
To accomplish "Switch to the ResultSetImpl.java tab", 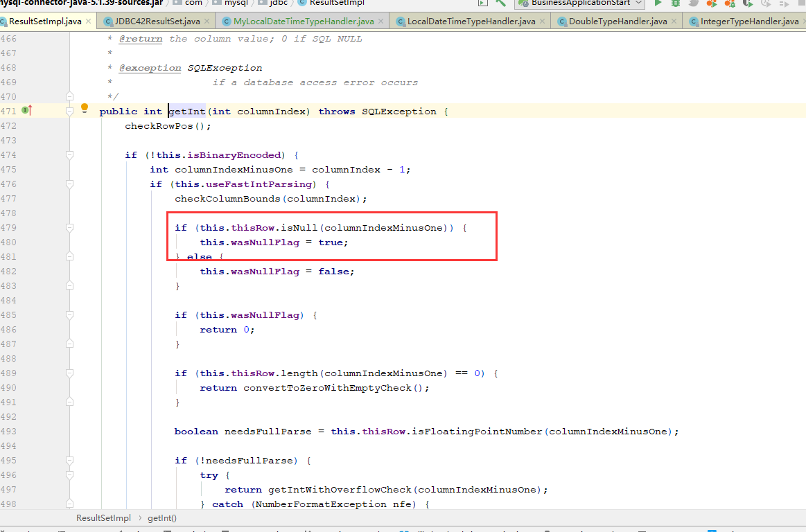I will [x=45, y=21].
